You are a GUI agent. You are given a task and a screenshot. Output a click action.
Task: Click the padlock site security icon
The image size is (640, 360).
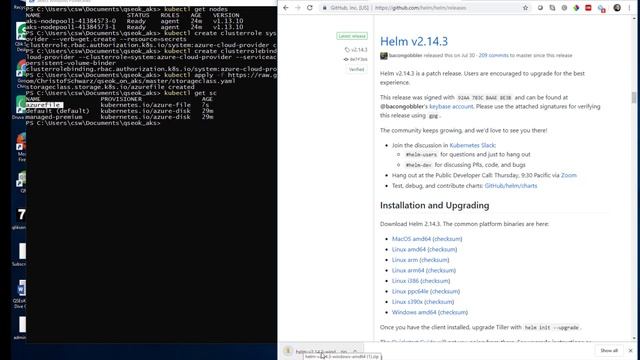[324, 8]
